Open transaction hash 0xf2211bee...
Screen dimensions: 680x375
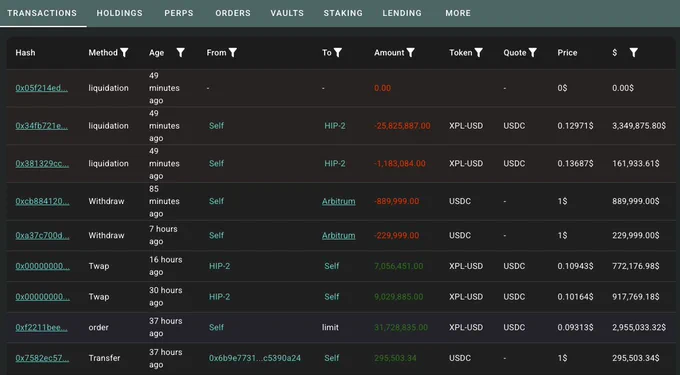click(42, 327)
